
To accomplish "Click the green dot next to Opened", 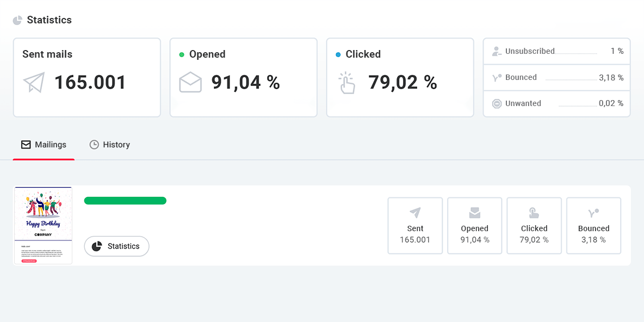I will tap(182, 54).
